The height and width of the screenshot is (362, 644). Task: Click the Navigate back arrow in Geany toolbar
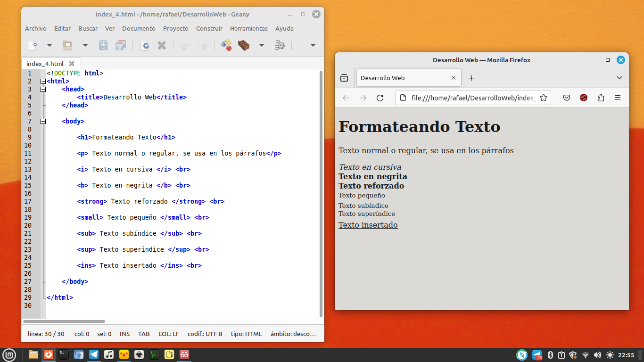point(185,45)
